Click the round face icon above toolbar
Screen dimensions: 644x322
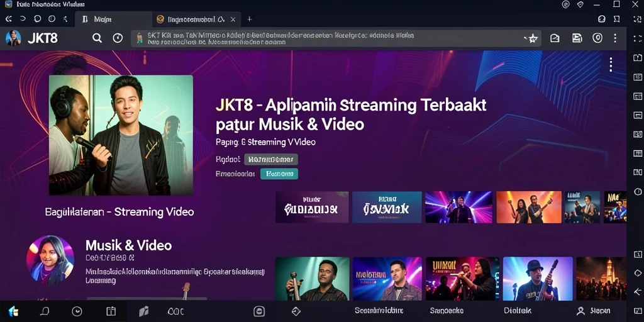pos(602,19)
